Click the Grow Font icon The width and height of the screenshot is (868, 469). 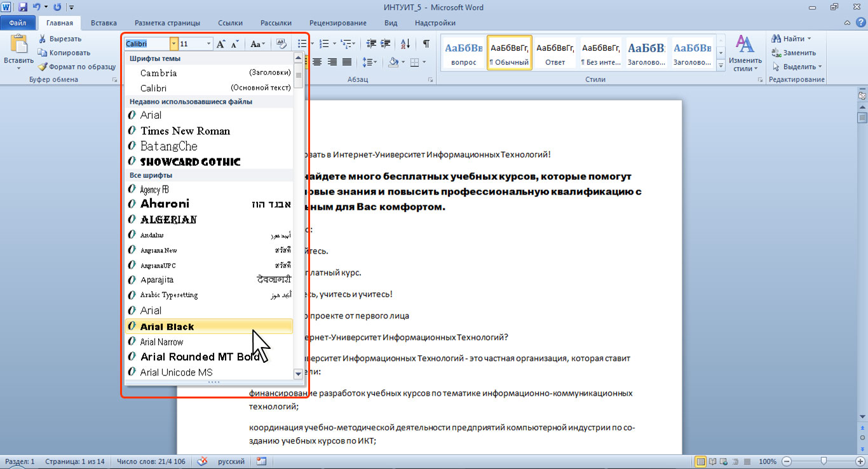(221, 44)
